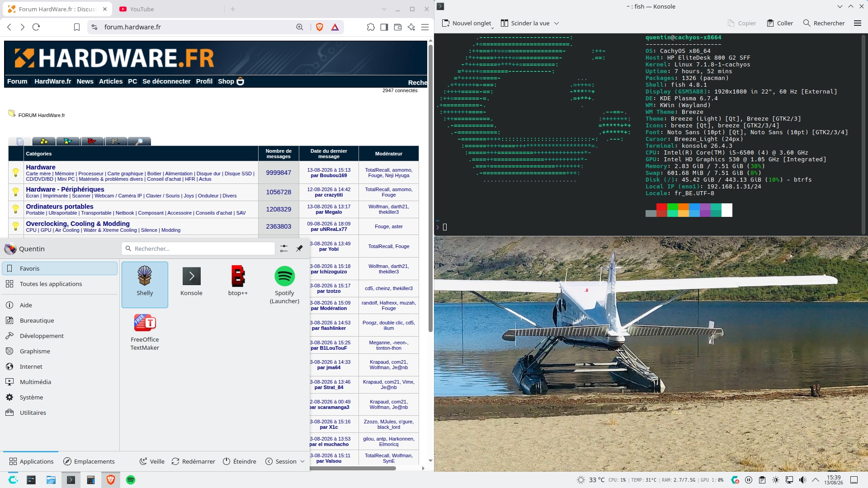Click the Brave Rewards triangle icon
868x488 pixels.
[335, 27]
